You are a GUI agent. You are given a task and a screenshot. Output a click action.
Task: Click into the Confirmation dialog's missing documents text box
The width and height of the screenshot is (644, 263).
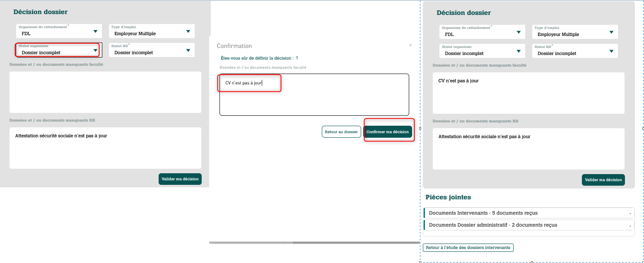coord(314,99)
